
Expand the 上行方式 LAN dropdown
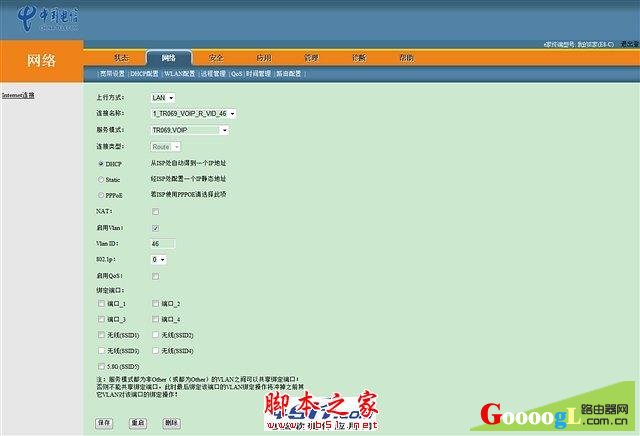click(162, 98)
